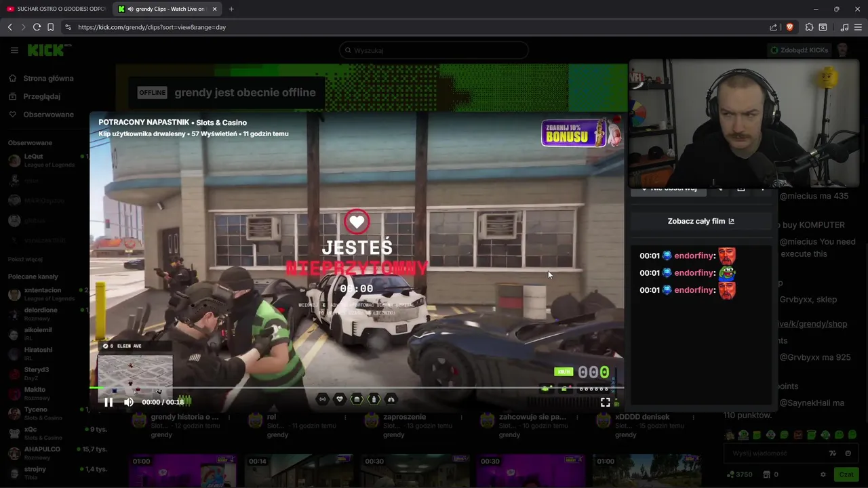Screen dimensions: 868x488
Task: Click the green frog emote from endorfiny
Action: 727,272
